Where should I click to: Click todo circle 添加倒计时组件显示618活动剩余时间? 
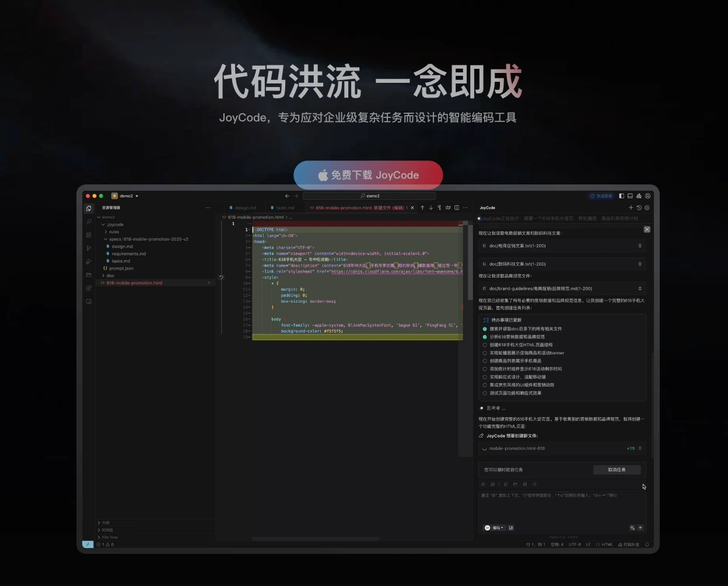coord(485,369)
